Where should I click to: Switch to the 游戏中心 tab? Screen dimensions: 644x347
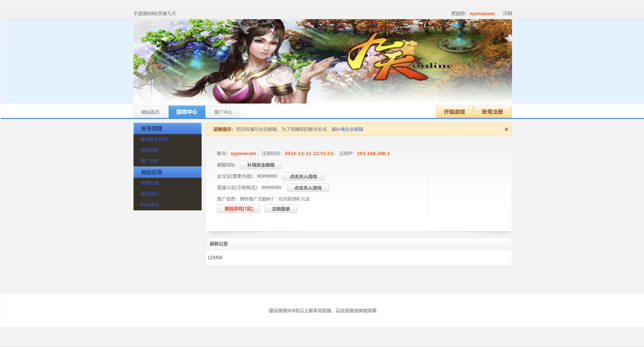coord(187,112)
